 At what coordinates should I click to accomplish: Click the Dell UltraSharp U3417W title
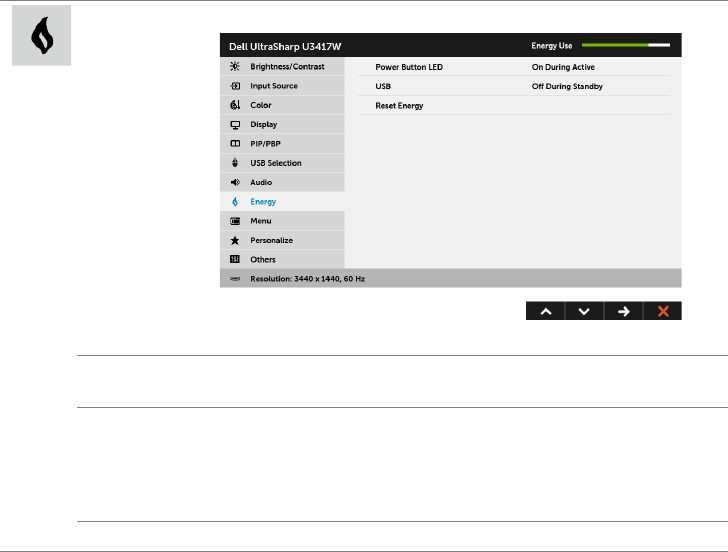(x=285, y=46)
